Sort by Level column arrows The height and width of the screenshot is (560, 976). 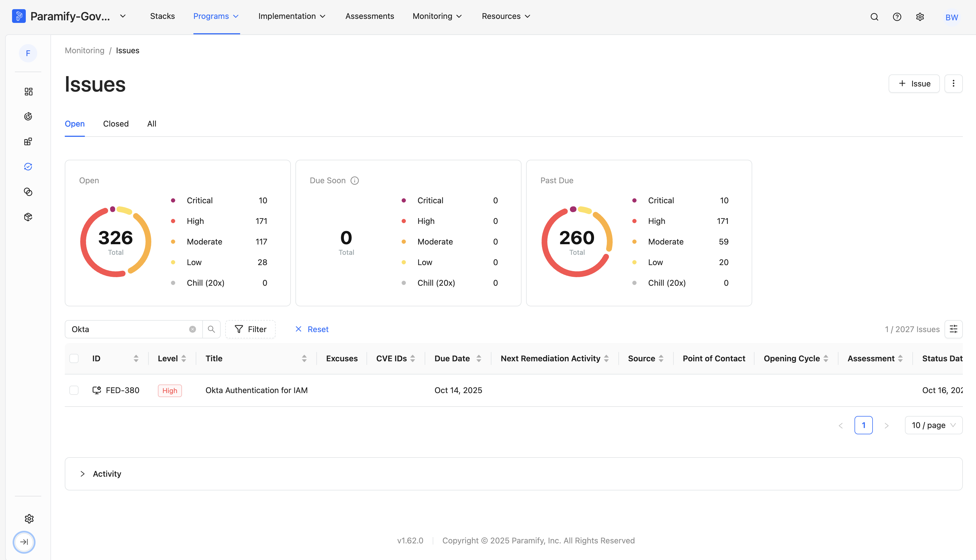(184, 358)
